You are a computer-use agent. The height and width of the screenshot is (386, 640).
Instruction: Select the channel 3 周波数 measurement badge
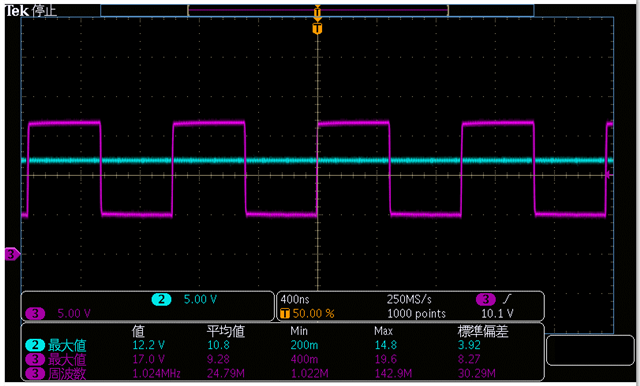click(x=35, y=373)
